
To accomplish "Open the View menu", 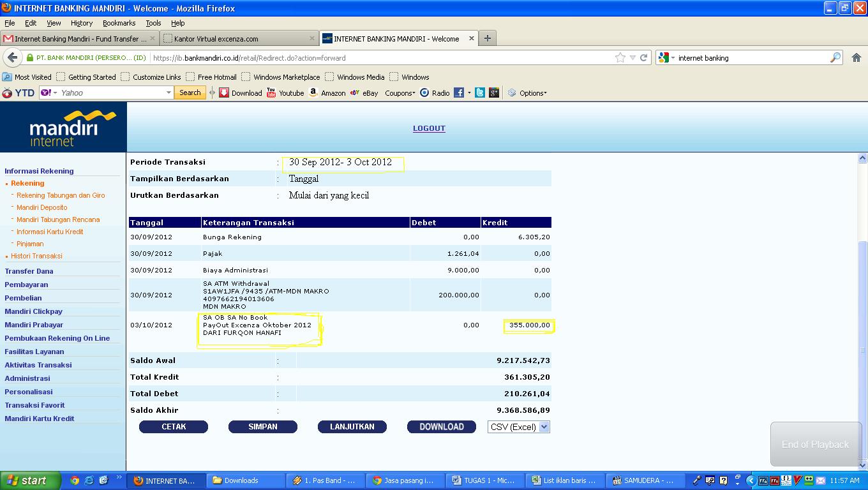I will click(x=54, y=23).
